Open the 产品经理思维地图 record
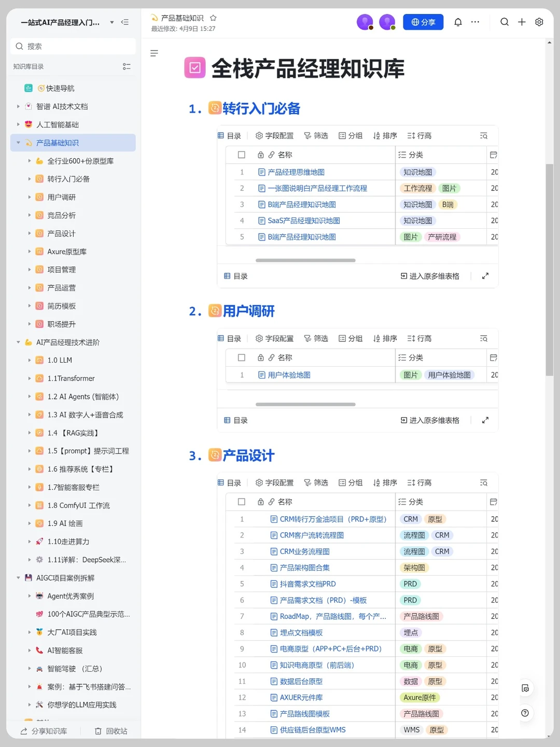The image size is (560, 747). 296,172
